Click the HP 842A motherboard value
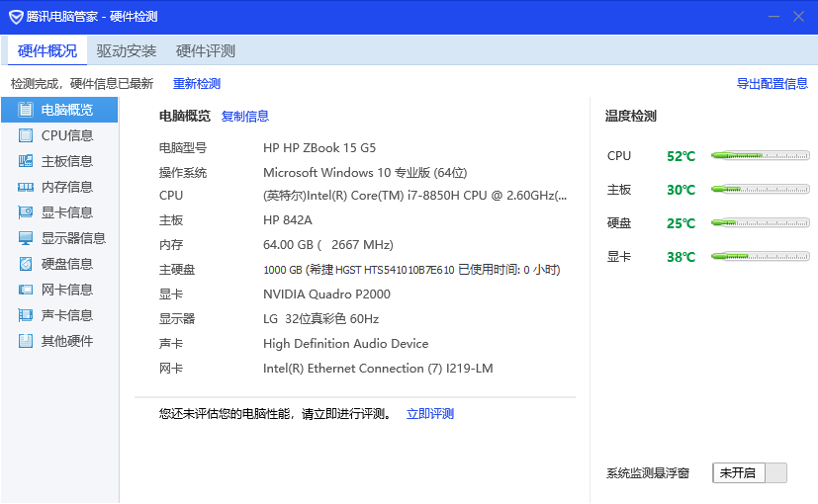The height and width of the screenshot is (504, 818). (x=288, y=220)
